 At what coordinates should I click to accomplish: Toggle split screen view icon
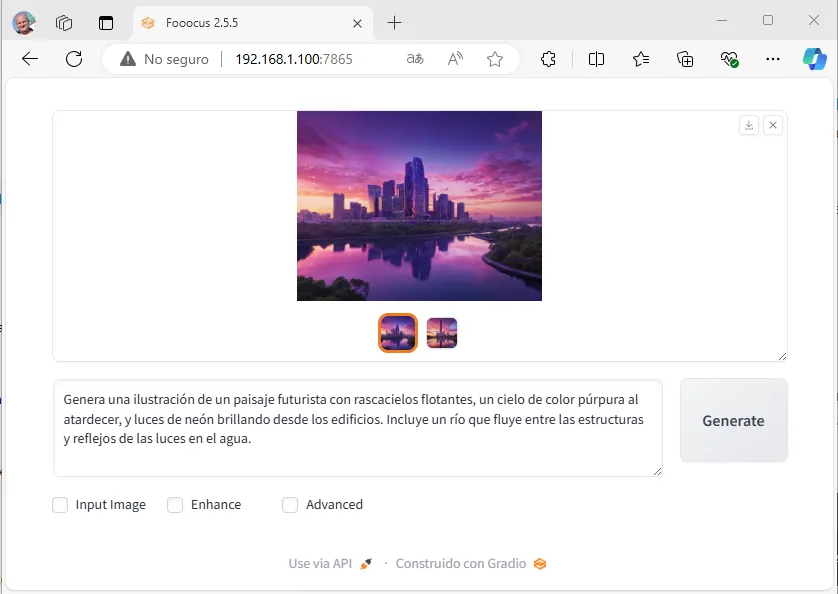tap(597, 59)
